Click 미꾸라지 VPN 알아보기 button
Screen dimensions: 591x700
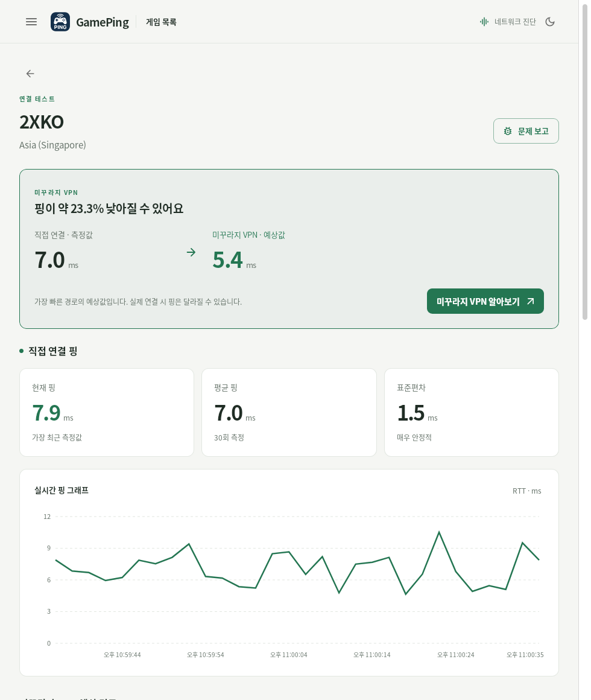(x=485, y=301)
